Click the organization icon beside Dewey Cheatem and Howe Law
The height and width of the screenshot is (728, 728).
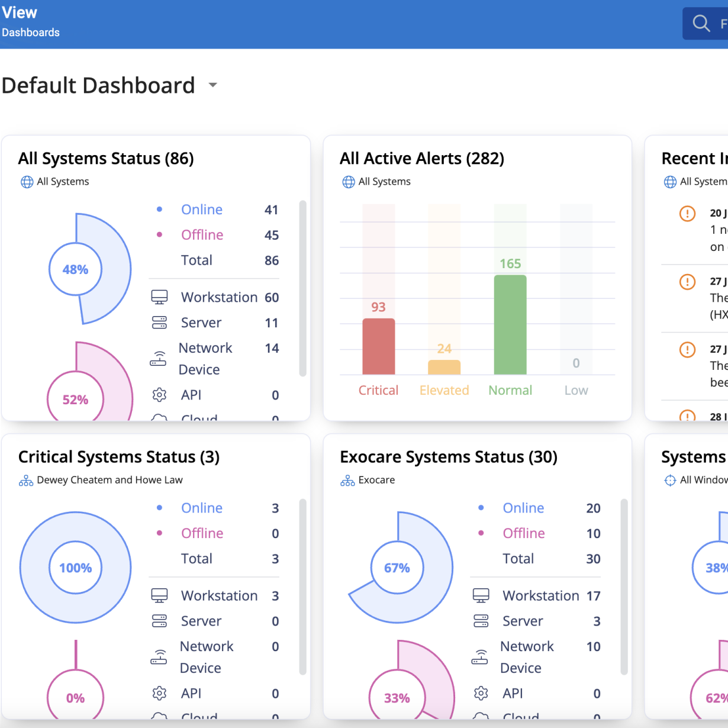pos(26,481)
